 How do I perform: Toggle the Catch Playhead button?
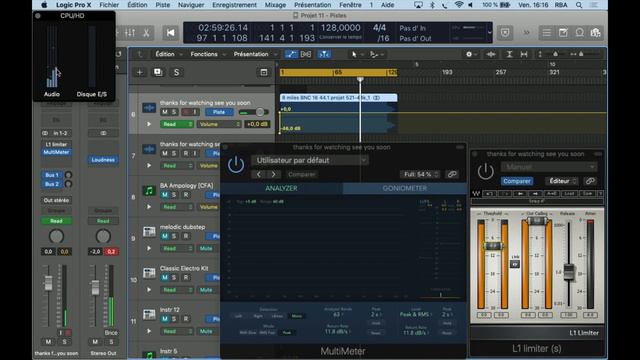pyautogui.click(x=324, y=54)
